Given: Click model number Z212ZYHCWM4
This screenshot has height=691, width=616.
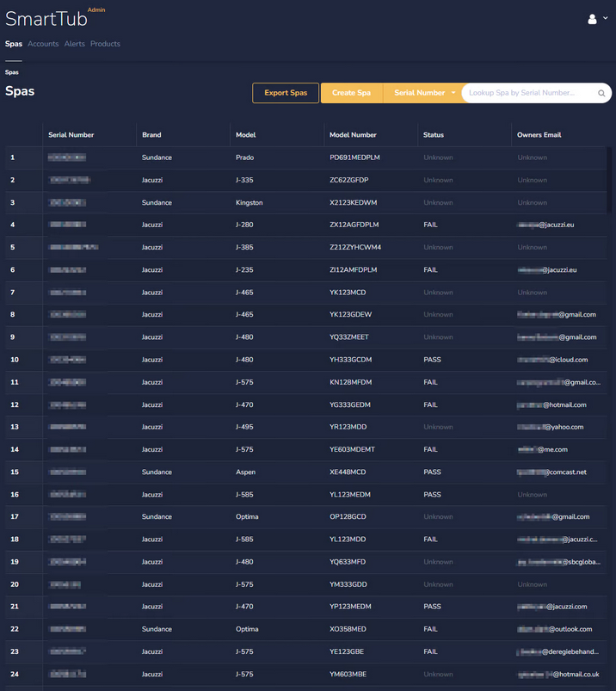Looking at the screenshot, I should pos(355,247).
